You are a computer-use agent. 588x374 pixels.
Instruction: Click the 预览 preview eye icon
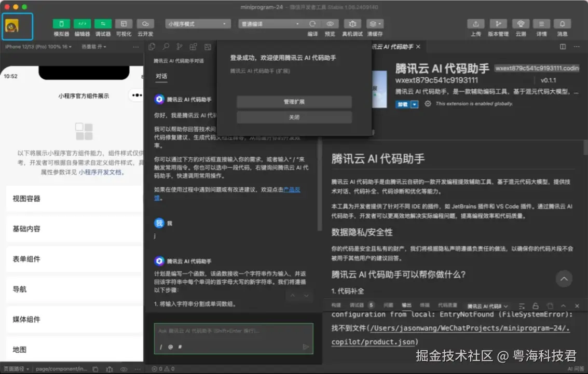[x=330, y=24]
